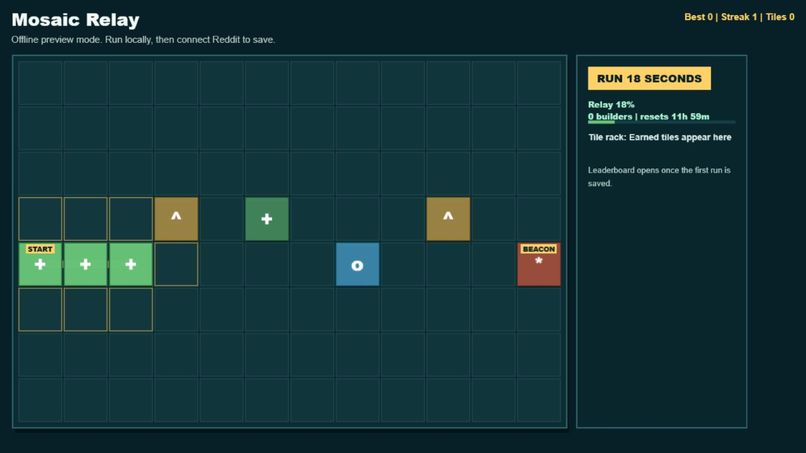The width and height of the screenshot is (806, 453).
Task: Place on outlined cell above the middle green plus tile
Action: point(85,219)
